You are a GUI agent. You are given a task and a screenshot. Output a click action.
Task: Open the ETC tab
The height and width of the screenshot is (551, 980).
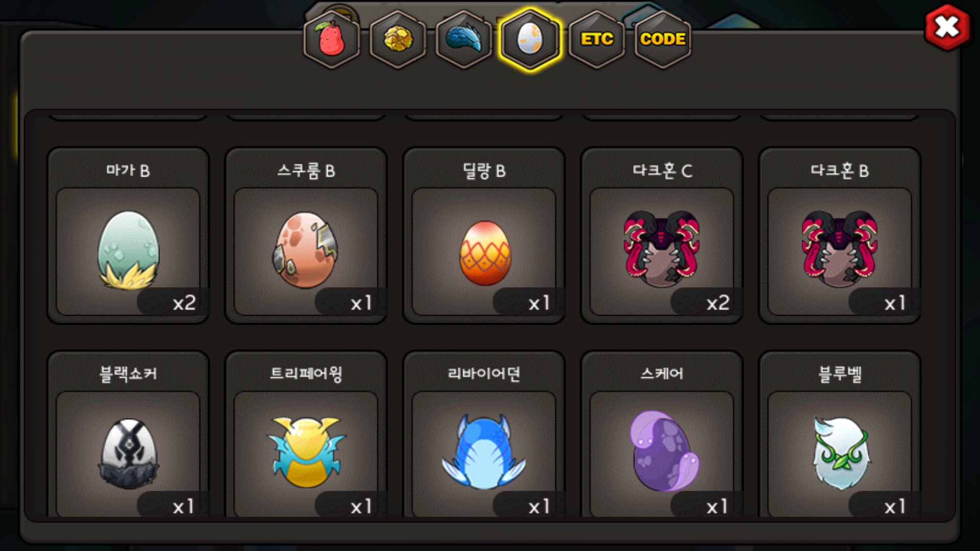tap(597, 39)
